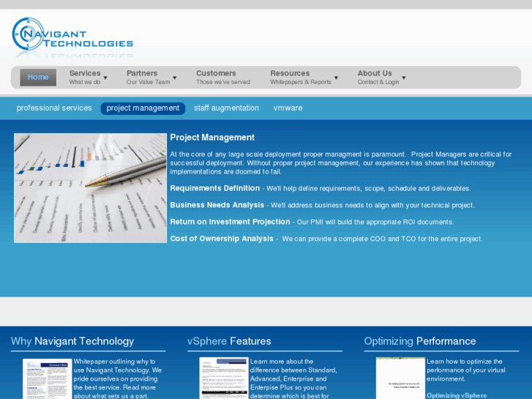Select the project management tab
The width and height of the screenshot is (532, 399).
click(x=143, y=108)
